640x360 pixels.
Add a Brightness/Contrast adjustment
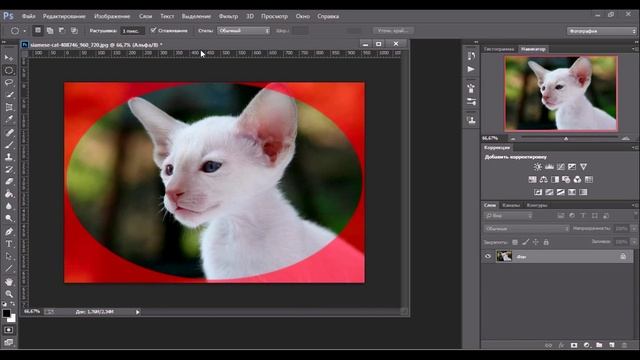pos(538,167)
